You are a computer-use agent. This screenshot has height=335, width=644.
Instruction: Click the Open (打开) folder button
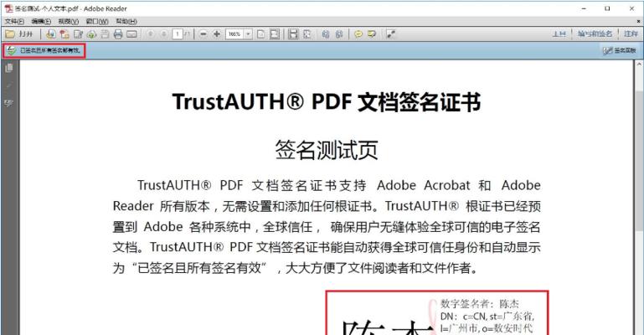click(19, 34)
